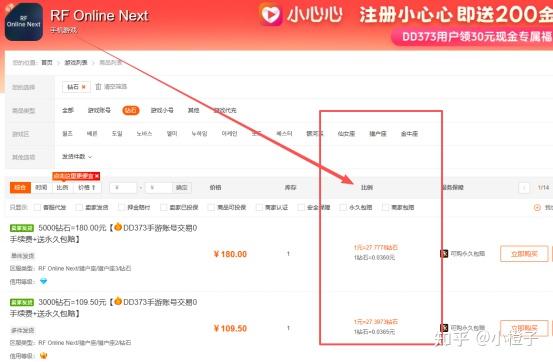Click the DD373用户领30元现金 promo banner
The image size is (553, 362).
tap(472, 36)
